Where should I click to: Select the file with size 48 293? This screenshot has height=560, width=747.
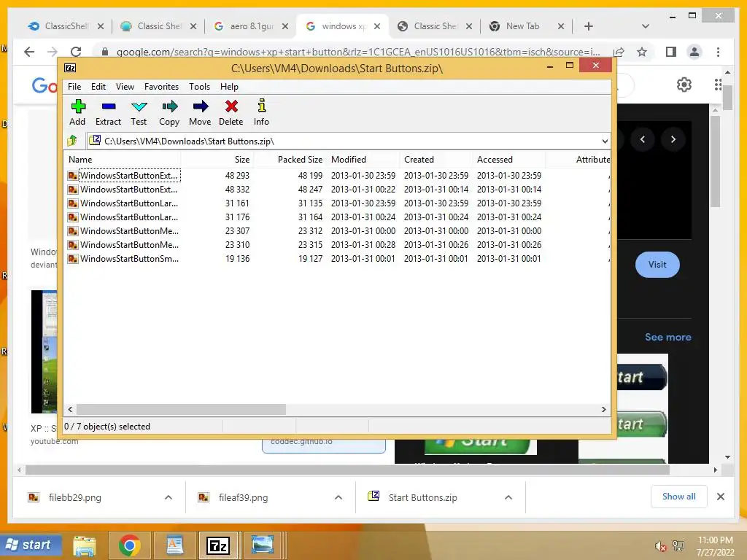point(337,176)
